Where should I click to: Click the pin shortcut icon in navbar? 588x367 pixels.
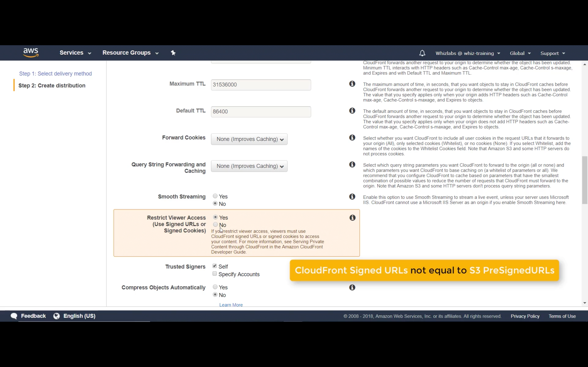pyautogui.click(x=173, y=53)
